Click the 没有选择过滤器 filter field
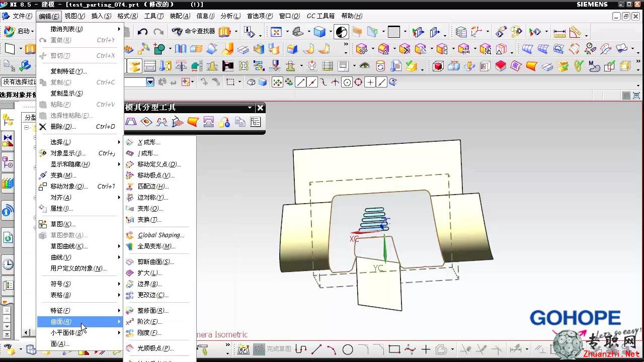Viewport: 644px width, 362px height. pos(19,82)
